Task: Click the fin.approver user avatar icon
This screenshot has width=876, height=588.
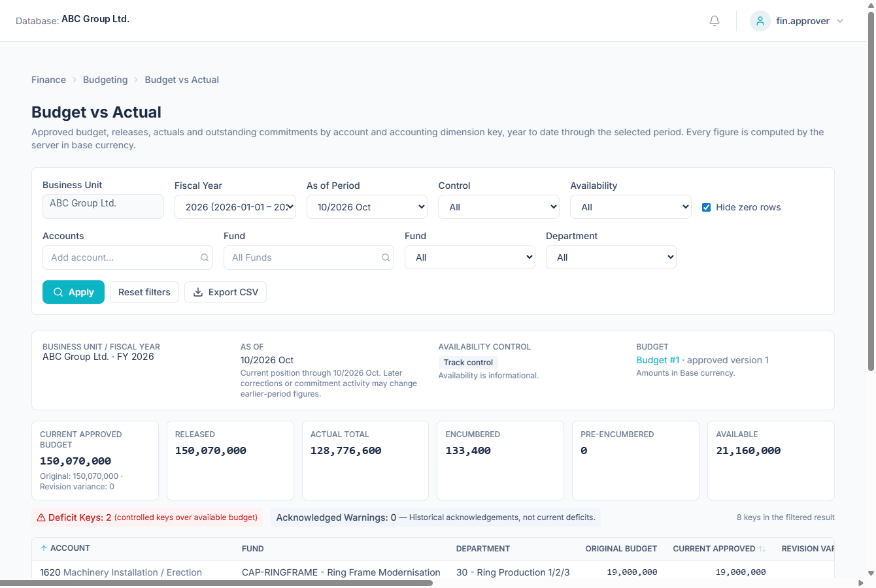Action: click(760, 21)
